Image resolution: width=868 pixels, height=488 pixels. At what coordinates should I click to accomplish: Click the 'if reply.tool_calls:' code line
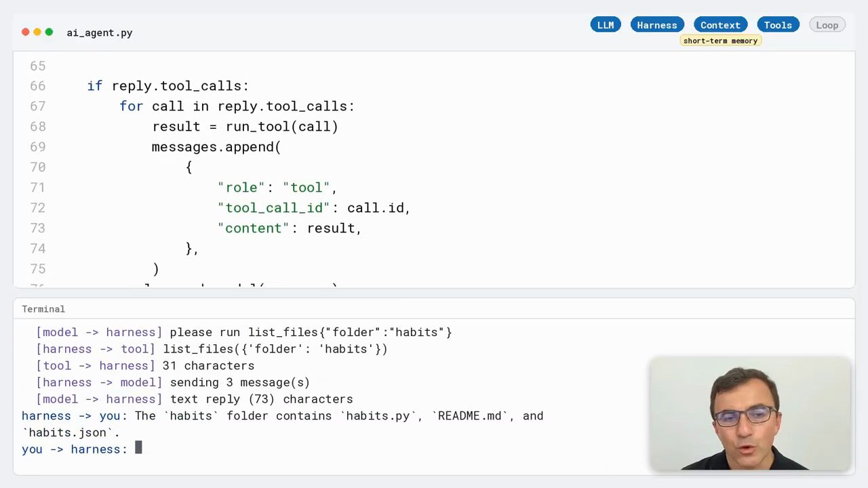(x=168, y=86)
